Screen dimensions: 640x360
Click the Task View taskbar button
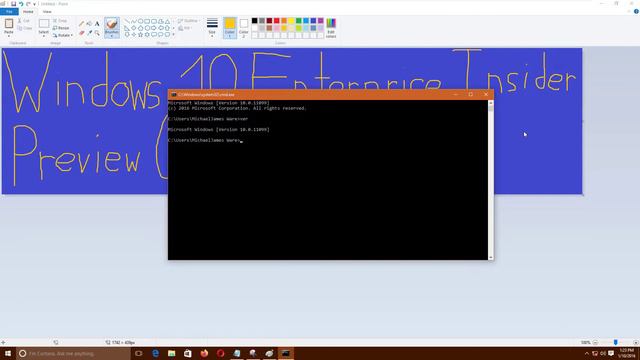[x=139, y=353]
